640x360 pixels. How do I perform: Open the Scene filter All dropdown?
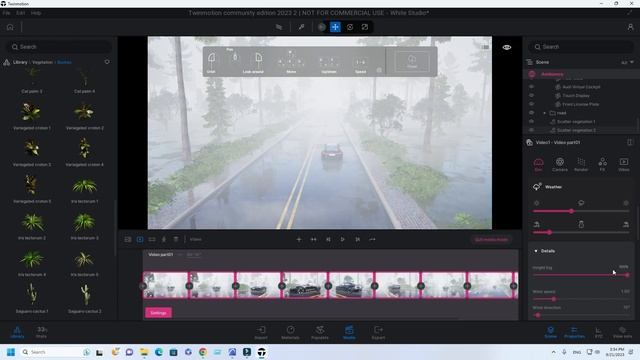pyautogui.click(x=627, y=62)
